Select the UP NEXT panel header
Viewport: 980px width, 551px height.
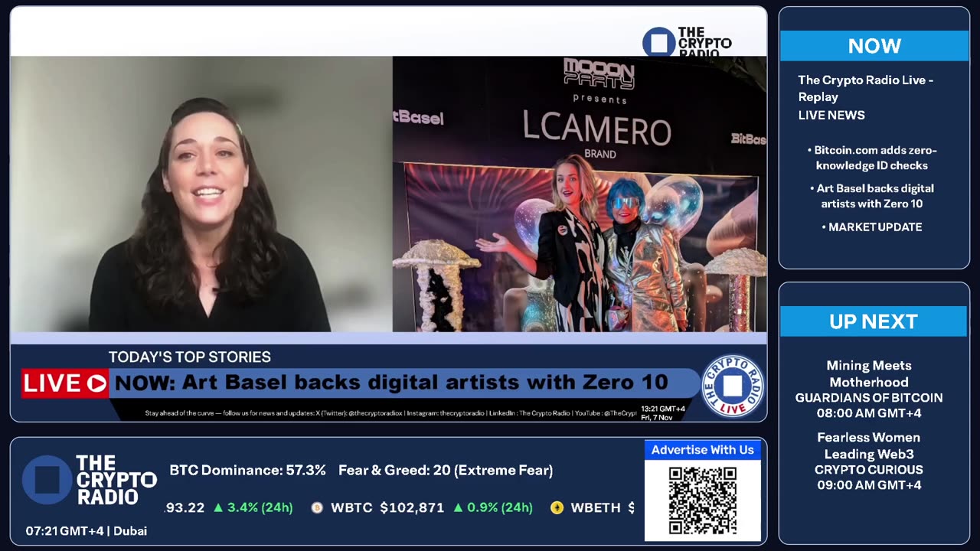pos(874,321)
